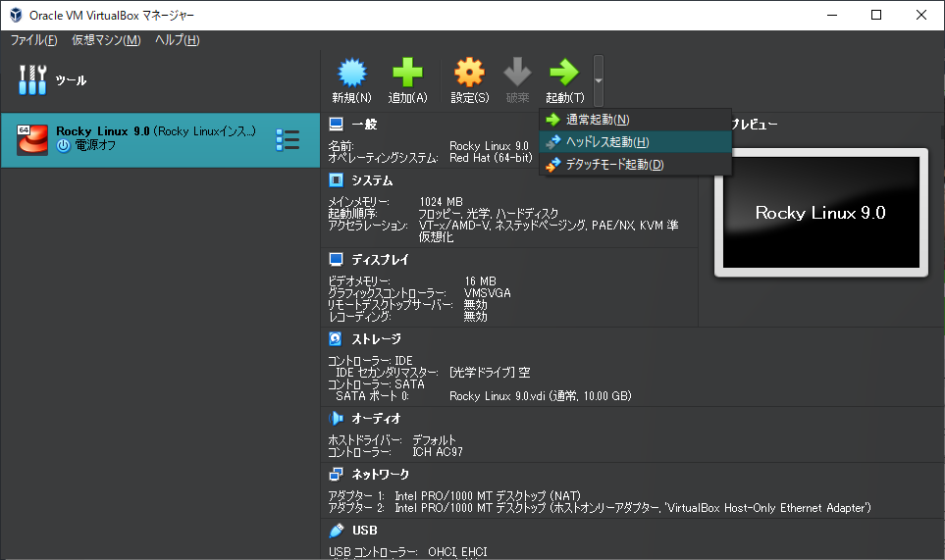The width and height of the screenshot is (945, 560).
Task: Click the Start (起動) green arrow icon
Action: pyautogui.click(x=564, y=73)
